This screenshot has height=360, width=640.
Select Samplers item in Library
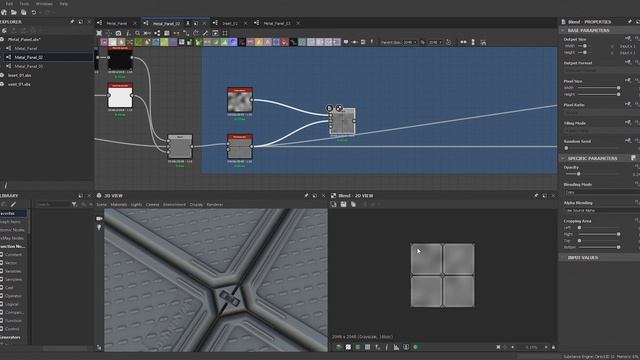(13, 280)
